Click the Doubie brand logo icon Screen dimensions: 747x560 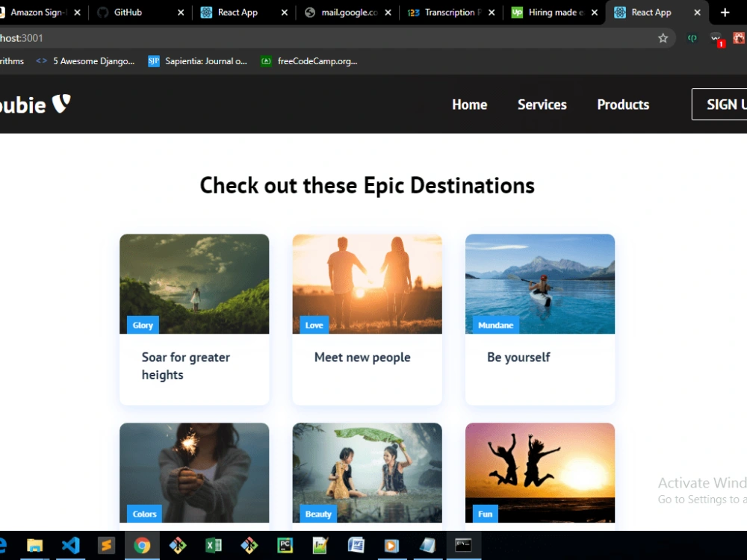point(61,103)
